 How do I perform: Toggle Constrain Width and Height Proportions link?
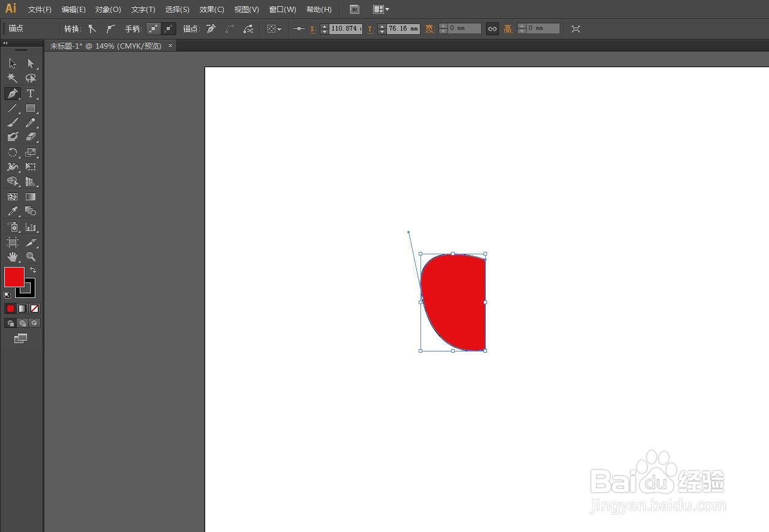click(x=492, y=29)
